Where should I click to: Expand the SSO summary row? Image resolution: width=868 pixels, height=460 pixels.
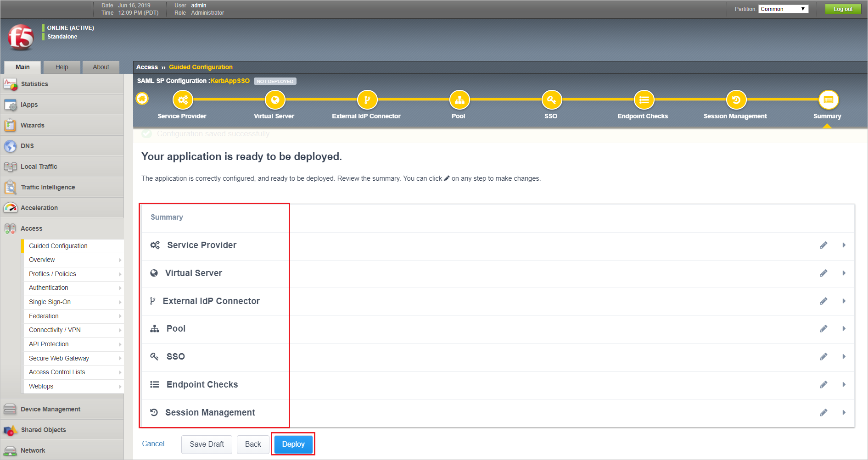click(844, 357)
